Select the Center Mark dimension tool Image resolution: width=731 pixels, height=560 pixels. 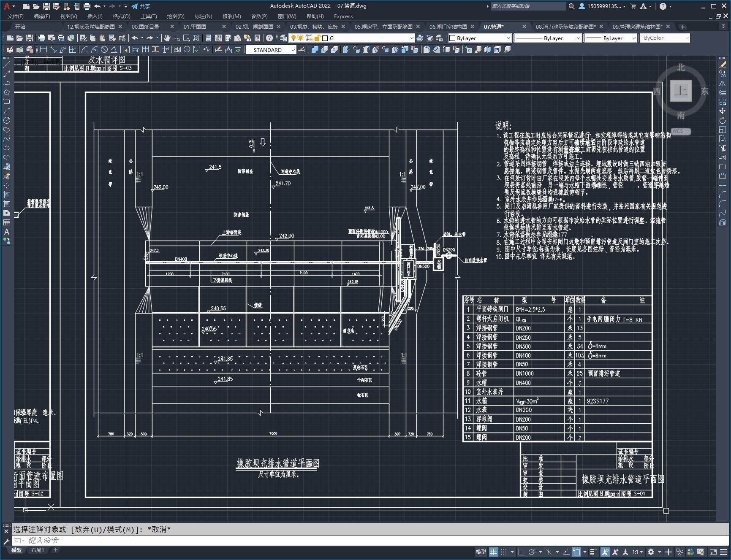(x=187, y=49)
